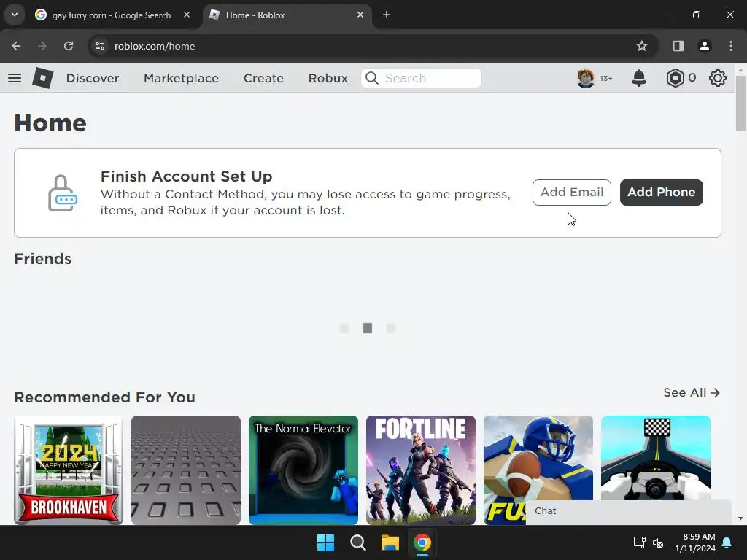Click the network tray icon
The image size is (747, 560).
point(639,542)
